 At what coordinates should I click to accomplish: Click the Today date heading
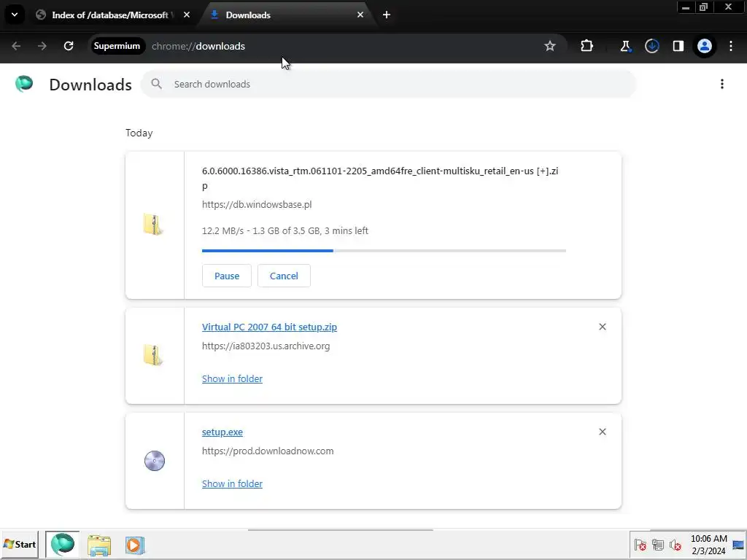[x=139, y=133]
